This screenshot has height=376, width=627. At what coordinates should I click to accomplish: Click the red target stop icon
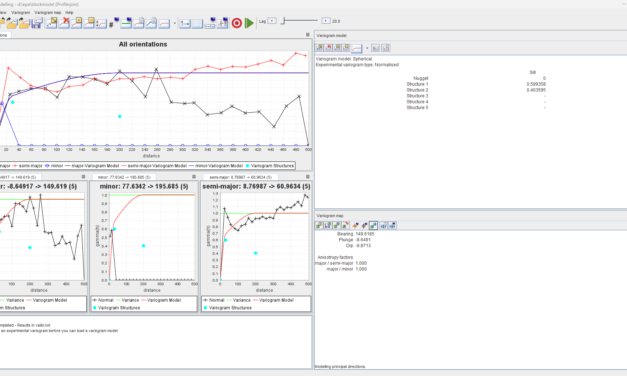[237, 23]
